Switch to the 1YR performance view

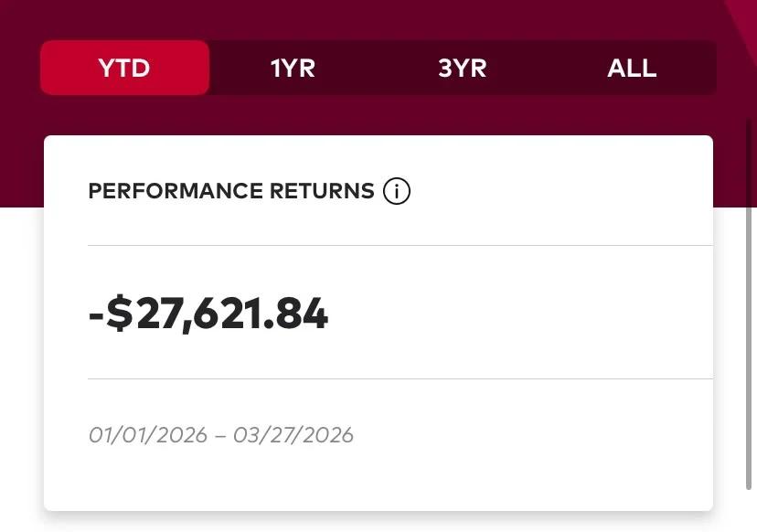(292, 67)
